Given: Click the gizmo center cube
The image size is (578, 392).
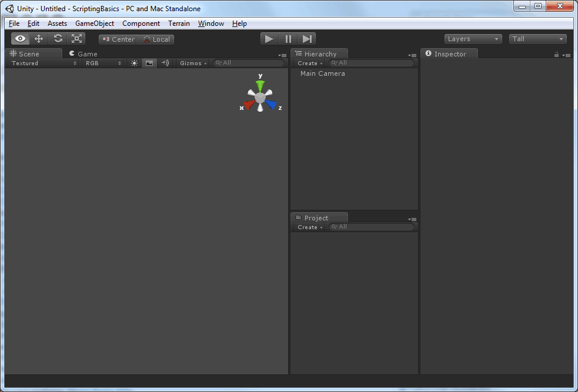Looking at the screenshot, I should pos(260,98).
